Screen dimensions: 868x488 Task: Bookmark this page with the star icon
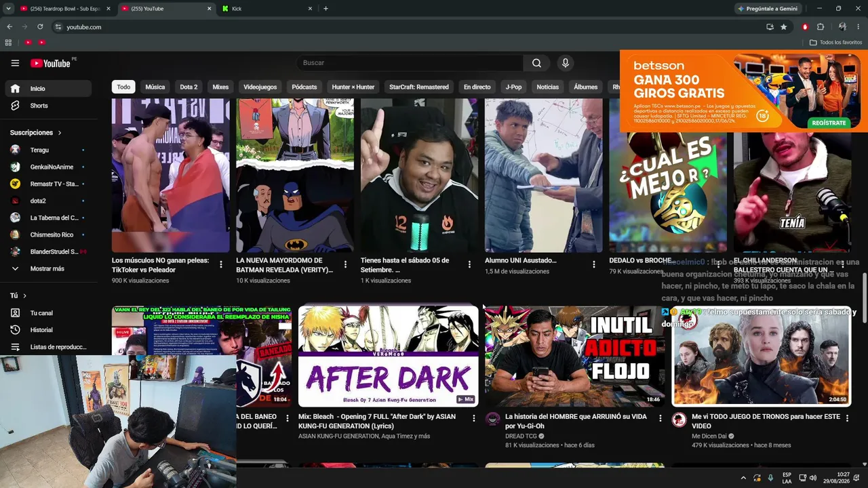[x=784, y=27]
